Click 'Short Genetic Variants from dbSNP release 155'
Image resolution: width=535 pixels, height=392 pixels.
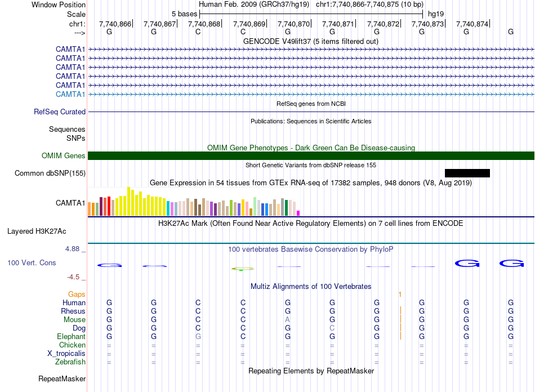[x=311, y=165]
